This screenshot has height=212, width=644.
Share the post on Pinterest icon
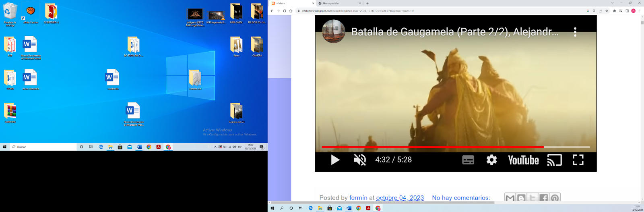[x=555, y=197]
